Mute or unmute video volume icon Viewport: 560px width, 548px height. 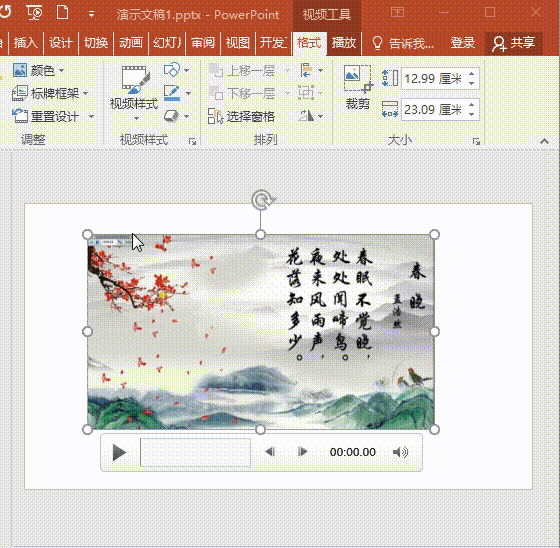tap(400, 452)
